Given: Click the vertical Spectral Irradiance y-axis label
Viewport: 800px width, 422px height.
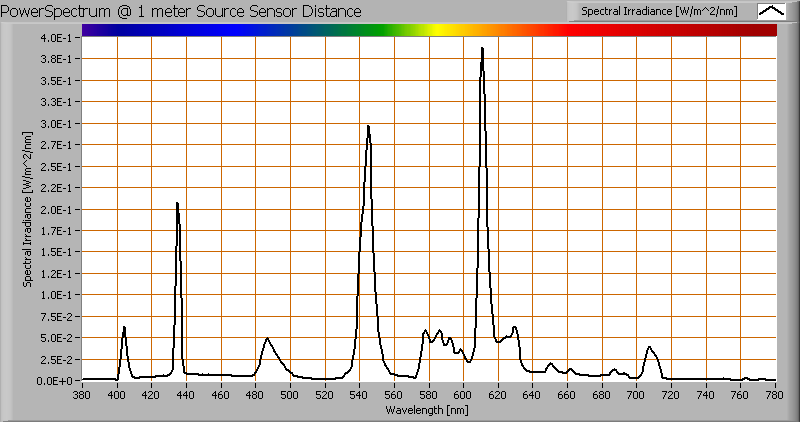Looking at the screenshot, I should tap(29, 209).
